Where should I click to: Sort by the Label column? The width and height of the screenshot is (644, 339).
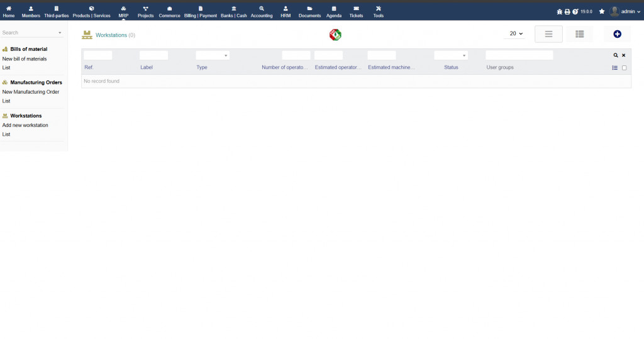pos(147,67)
